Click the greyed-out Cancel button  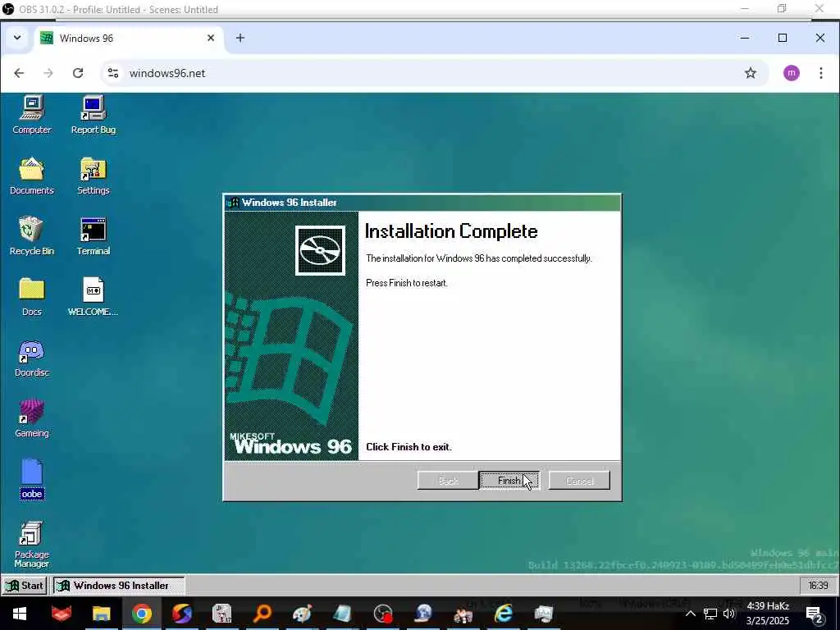(x=579, y=481)
